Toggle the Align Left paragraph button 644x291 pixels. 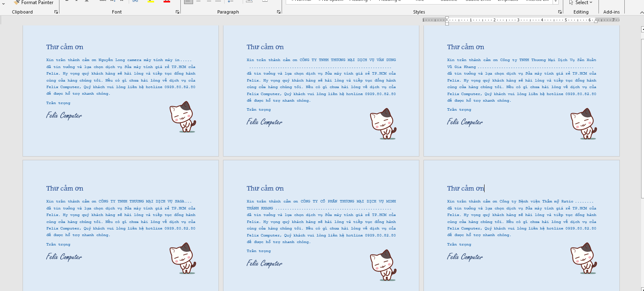[188, 2]
